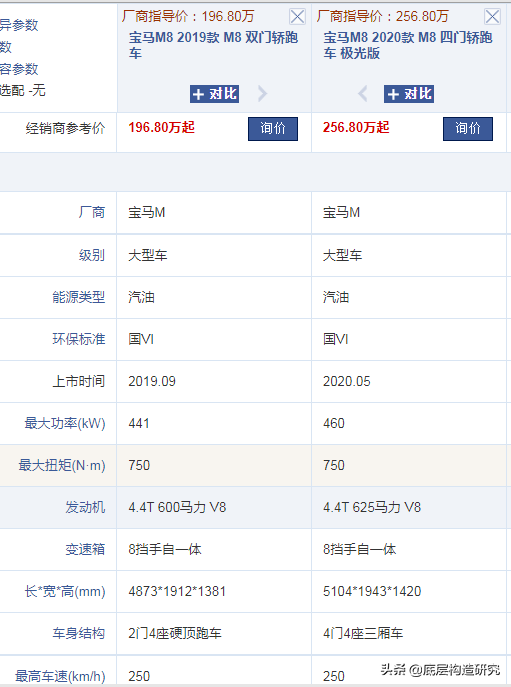Click the 环保标准 row label
The height and width of the screenshot is (687, 511).
(79, 339)
